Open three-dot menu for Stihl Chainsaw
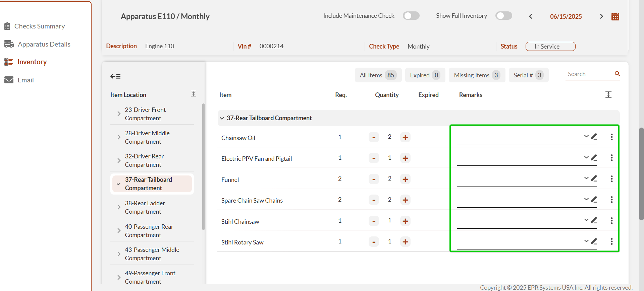The height and width of the screenshot is (291, 644). [x=611, y=221]
